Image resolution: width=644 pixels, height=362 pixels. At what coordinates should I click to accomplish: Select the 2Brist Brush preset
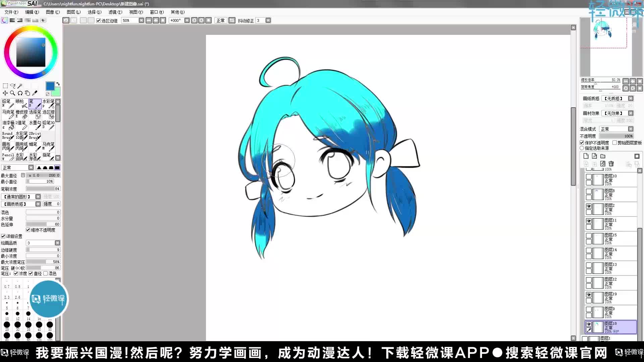pos(35,135)
